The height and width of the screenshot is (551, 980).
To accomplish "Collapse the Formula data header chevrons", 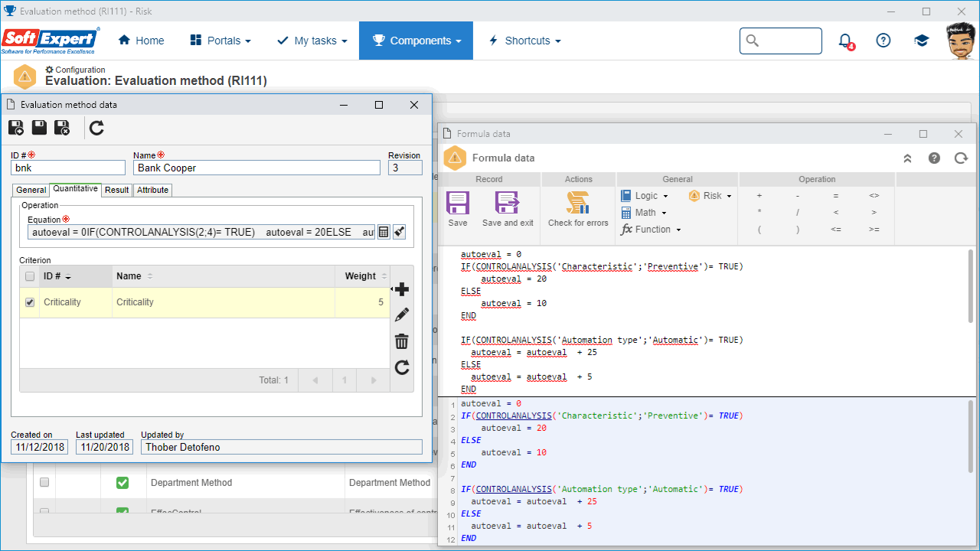I will pos(907,158).
